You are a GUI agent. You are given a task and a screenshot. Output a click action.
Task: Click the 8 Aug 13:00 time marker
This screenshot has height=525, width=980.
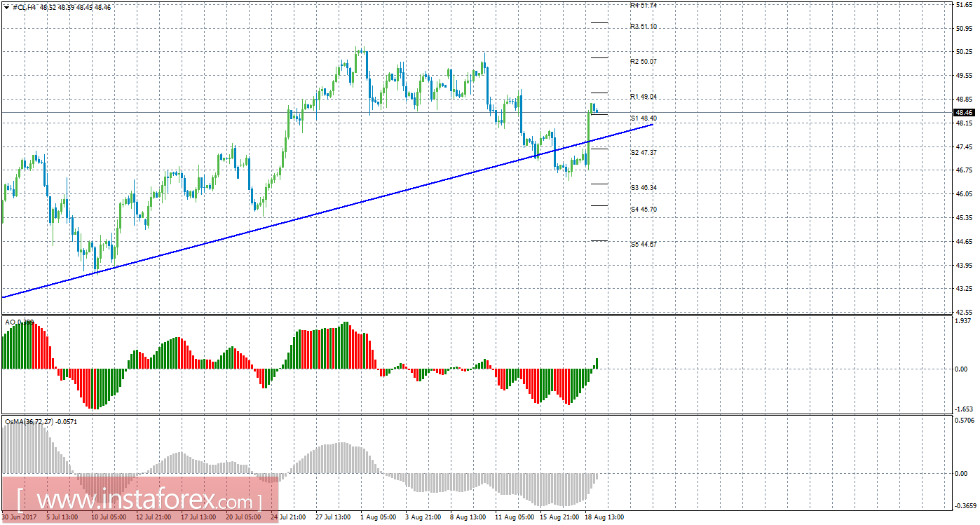click(468, 517)
